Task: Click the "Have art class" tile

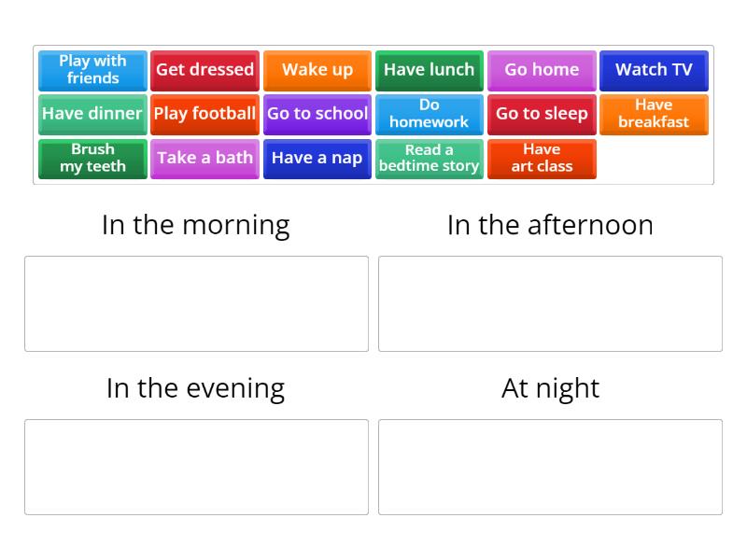Action: coord(542,158)
